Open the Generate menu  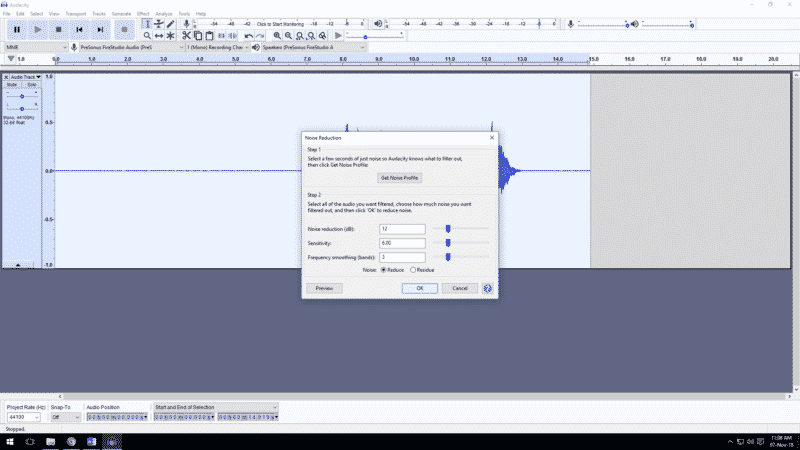pos(121,14)
